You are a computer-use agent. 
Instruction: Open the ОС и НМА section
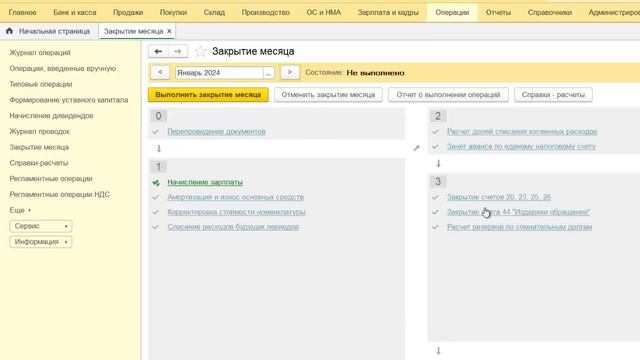coord(324,13)
